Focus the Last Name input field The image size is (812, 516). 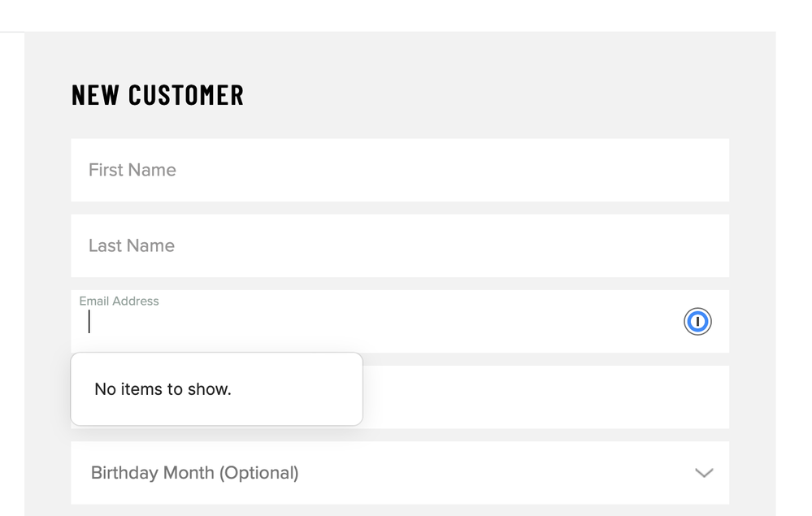(399, 246)
